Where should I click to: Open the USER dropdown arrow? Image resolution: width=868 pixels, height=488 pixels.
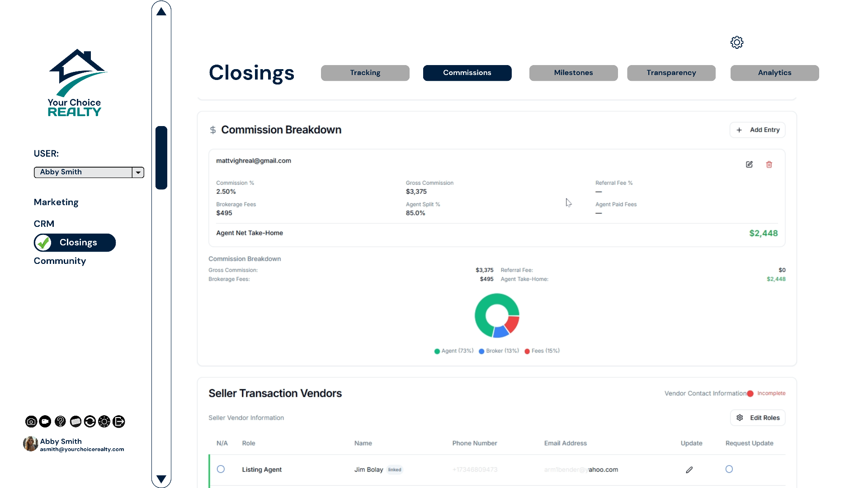(x=138, y=172)
